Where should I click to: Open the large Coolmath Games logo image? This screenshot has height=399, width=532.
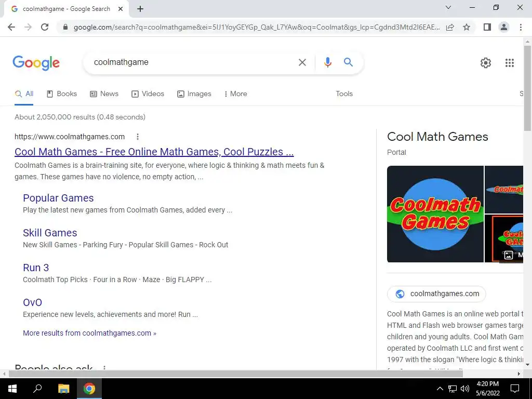pos(435,214)
